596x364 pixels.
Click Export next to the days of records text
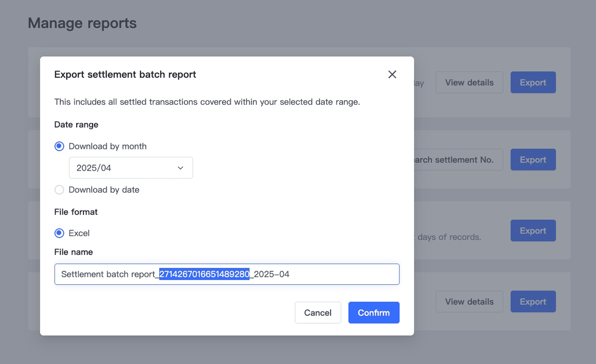point(533,230)
